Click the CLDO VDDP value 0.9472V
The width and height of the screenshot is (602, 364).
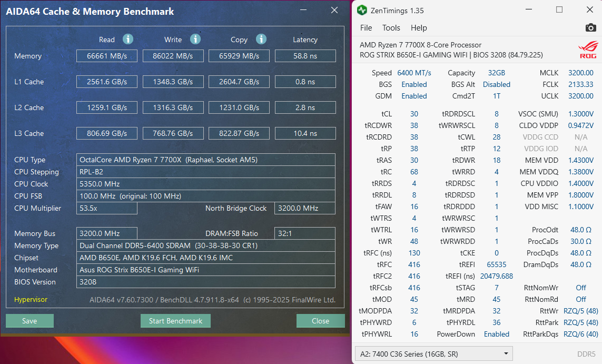click(x=580, y=125)
